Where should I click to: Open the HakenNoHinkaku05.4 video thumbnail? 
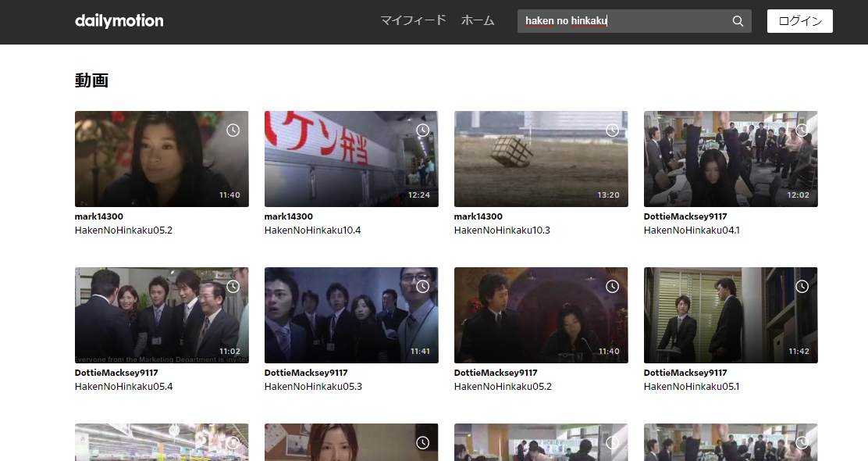[x=162, y=315]
